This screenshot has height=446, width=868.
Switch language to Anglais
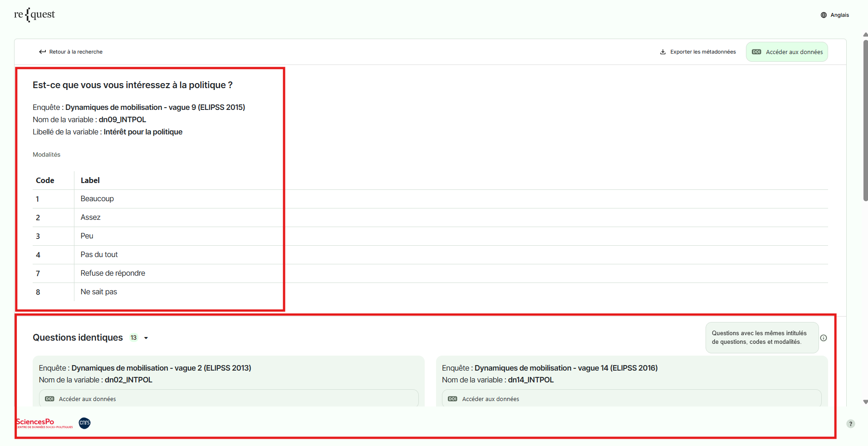point(839,15)
